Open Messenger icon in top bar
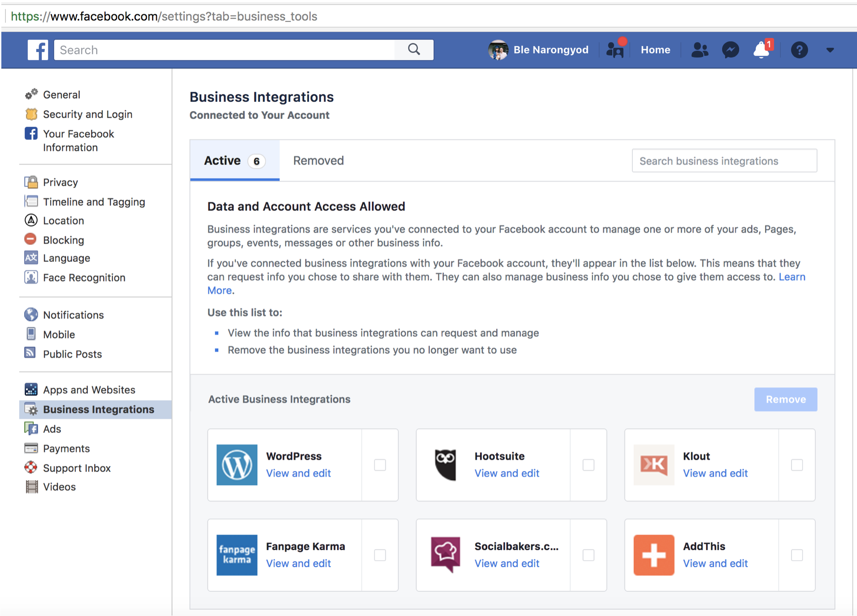 [731, 50]
